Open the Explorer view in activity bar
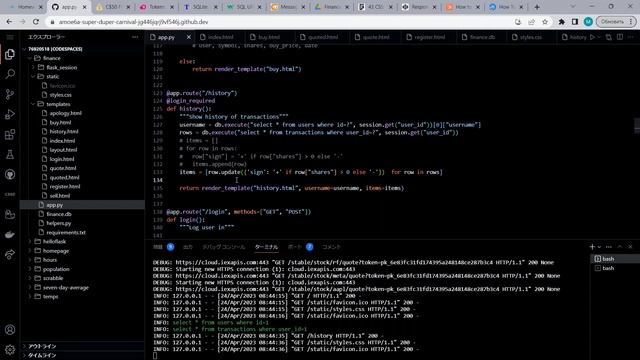The image size is (640, 360). 10,54
